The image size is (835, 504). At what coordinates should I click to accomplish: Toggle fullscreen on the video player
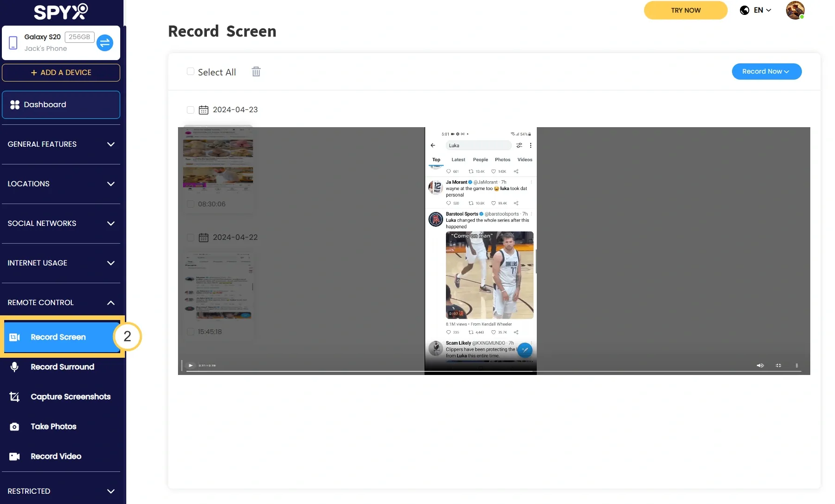pyautogui.click(x=778, y=366)
